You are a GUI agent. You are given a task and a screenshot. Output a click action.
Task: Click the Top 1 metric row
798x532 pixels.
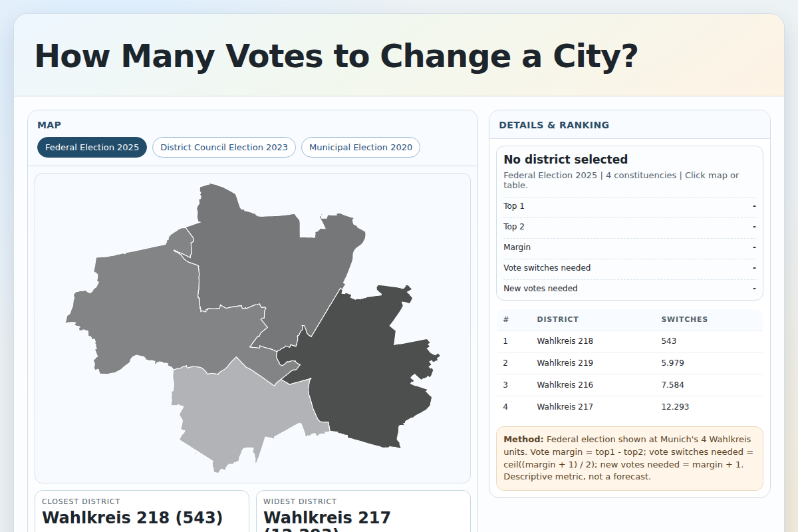629,206
